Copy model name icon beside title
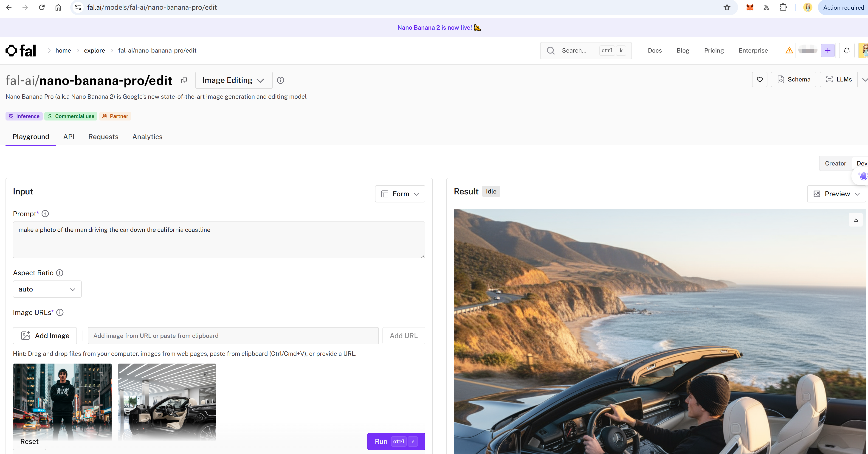The image size is (868, 454). [x=184, y=80]
